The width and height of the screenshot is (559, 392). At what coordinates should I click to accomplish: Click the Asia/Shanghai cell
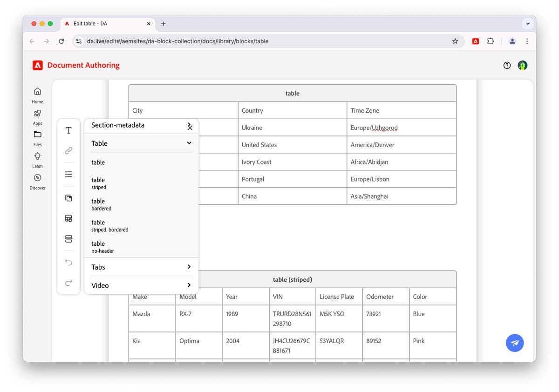pyautogui.click(x=402, y=196)
